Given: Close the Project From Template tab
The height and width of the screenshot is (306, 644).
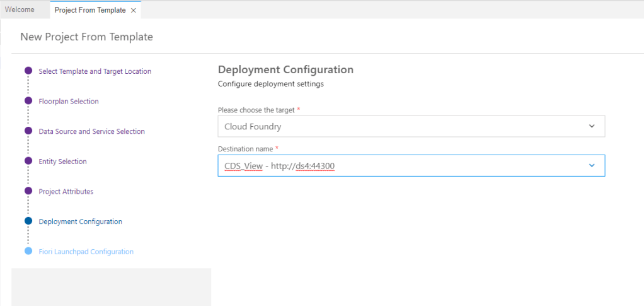Looking at the screenshot, I should tap(134, 10).
